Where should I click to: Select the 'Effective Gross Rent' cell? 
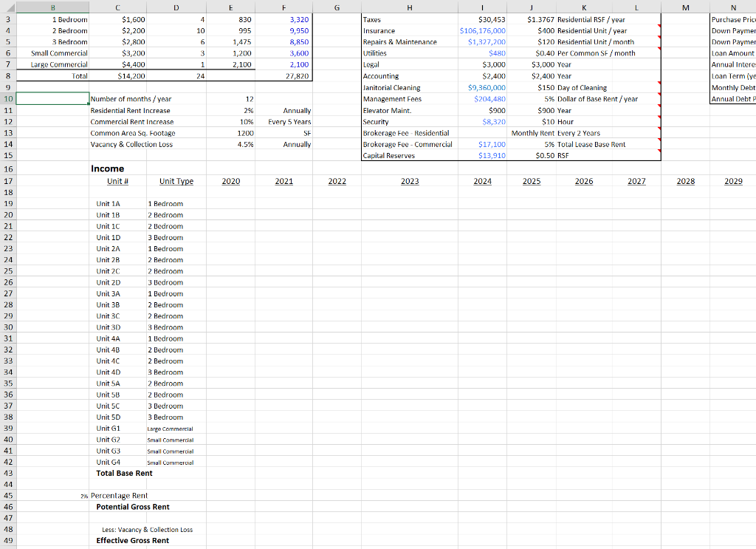133,541
